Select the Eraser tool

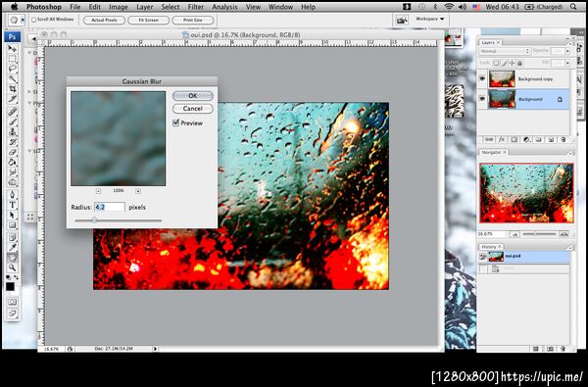(12, 152)
